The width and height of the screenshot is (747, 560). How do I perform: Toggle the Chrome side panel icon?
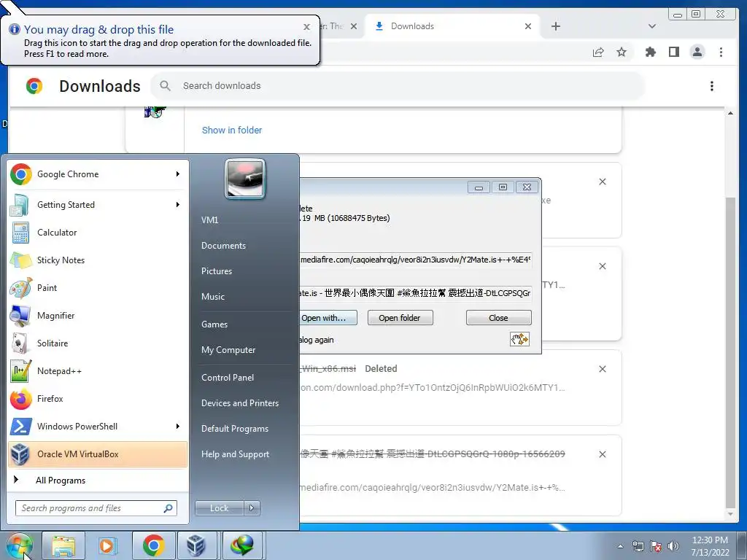(673, 52)
